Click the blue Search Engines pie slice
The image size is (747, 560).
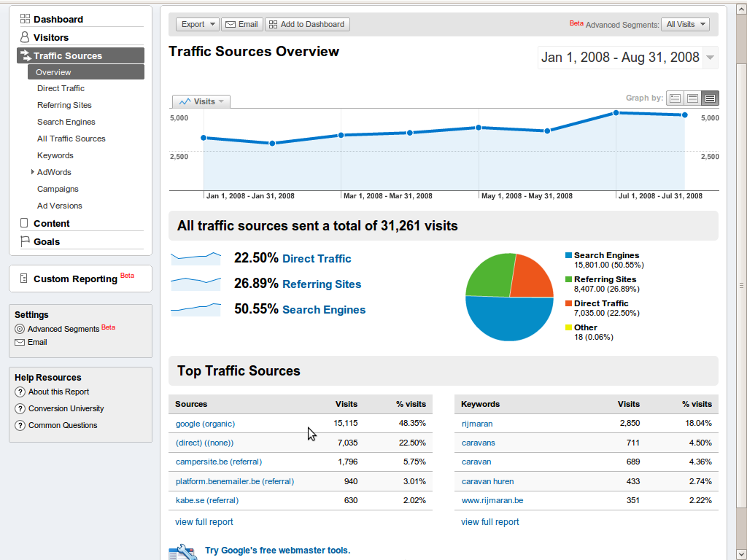509,319
